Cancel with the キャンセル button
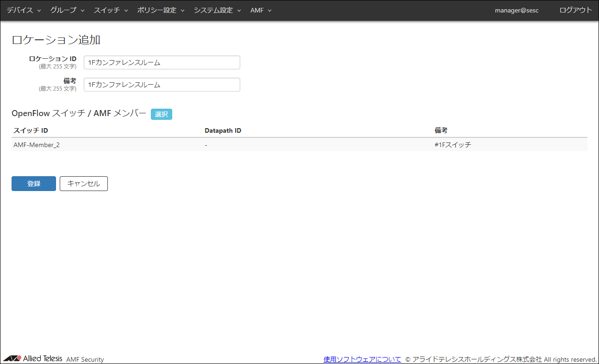599x364 pixels. [84, 184]
